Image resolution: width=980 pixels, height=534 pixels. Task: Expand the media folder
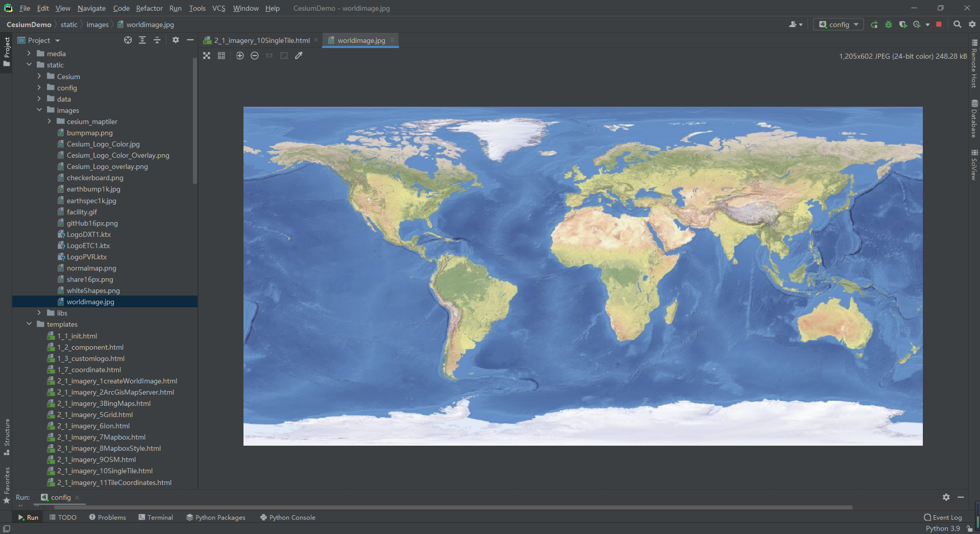point(29,54)
